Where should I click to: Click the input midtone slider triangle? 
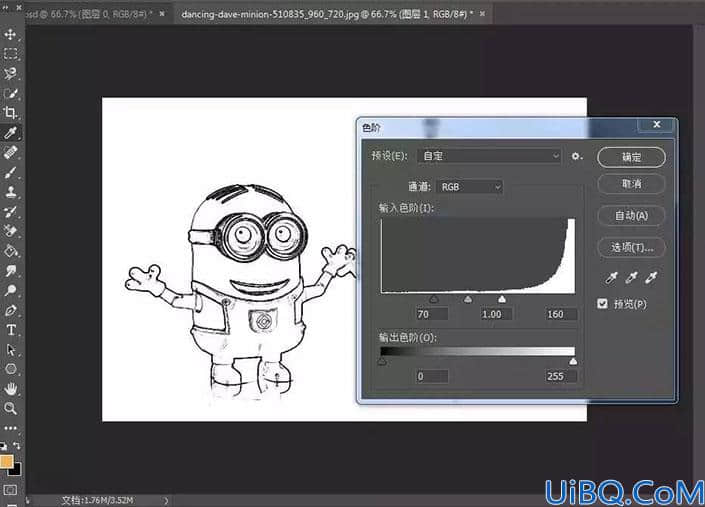click(468, 299)
